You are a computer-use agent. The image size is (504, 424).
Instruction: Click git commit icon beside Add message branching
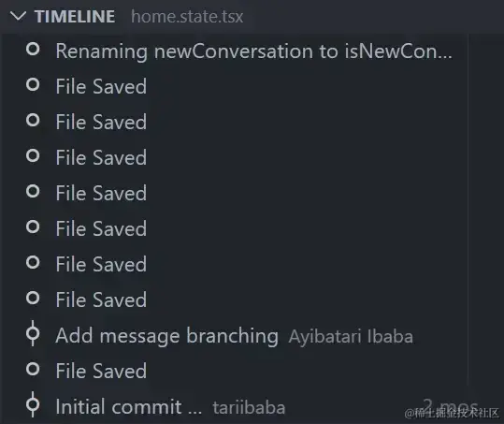pos(33,333)
